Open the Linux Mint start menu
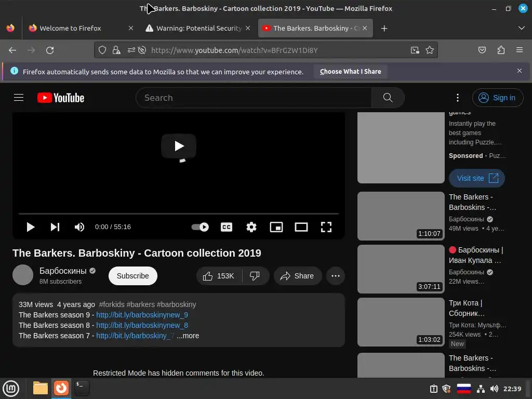Image resolution: width=532 pixels, height=399 pixels. pyautogui.click(x=11, y=388)
